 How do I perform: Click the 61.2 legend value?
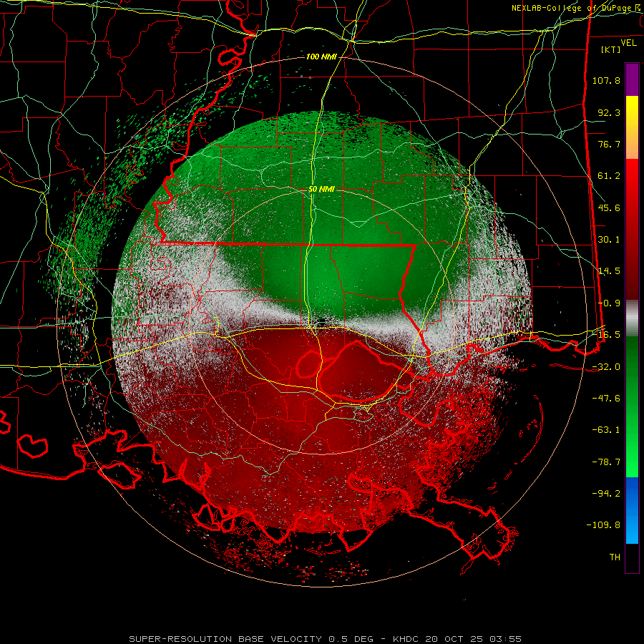coord(609,176)
